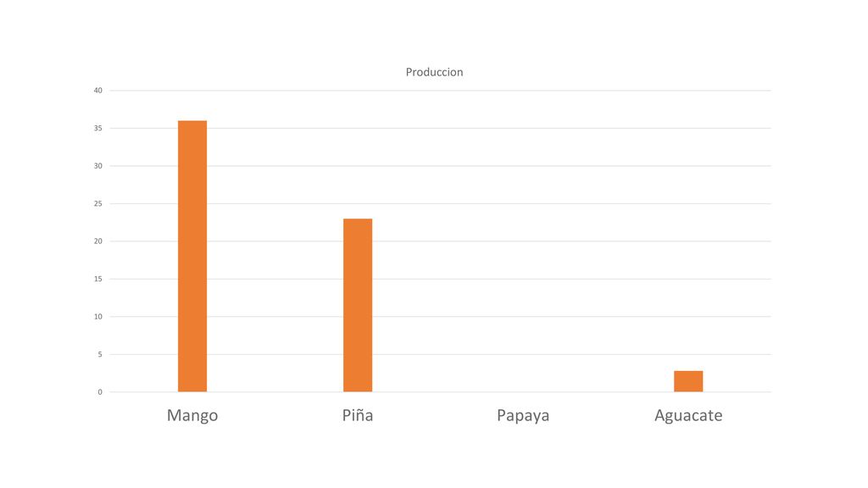The image size is (868, 488).
Task: Select the Mango orange bar
Action: [x=192, y=256]
